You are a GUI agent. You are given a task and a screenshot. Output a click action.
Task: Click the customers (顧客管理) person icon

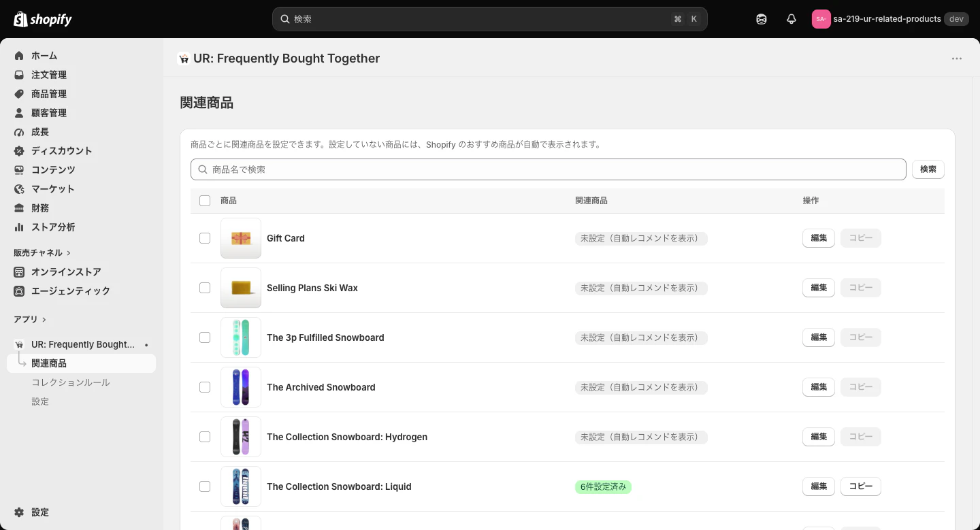19,113
